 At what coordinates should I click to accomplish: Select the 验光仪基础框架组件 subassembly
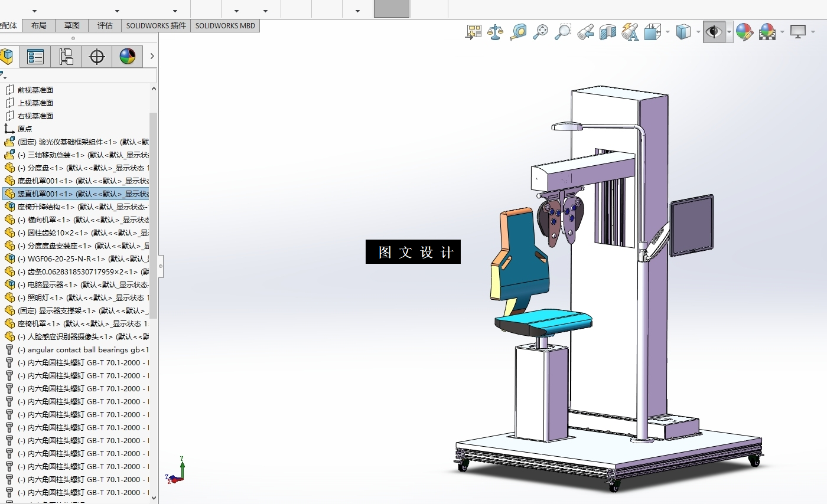(76, 142)
